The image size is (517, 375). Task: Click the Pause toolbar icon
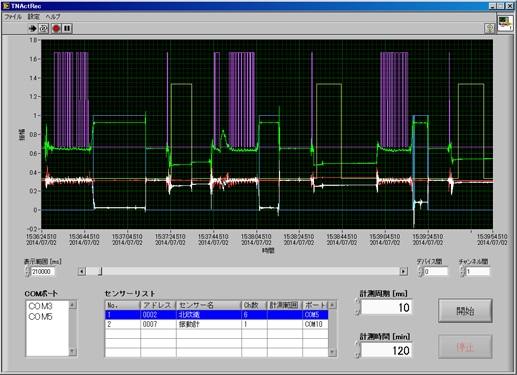click(x=67, y=29)
